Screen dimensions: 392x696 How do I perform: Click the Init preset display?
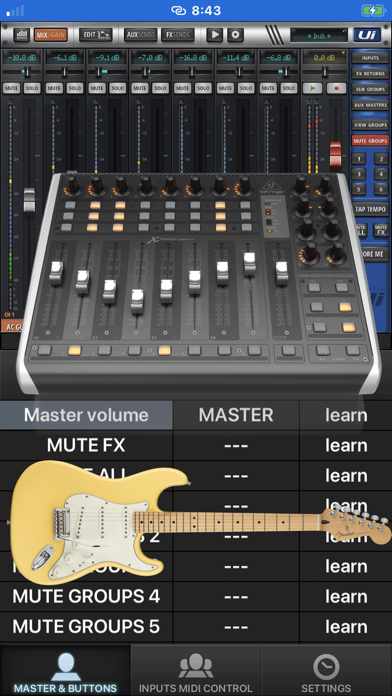(319, 36)
